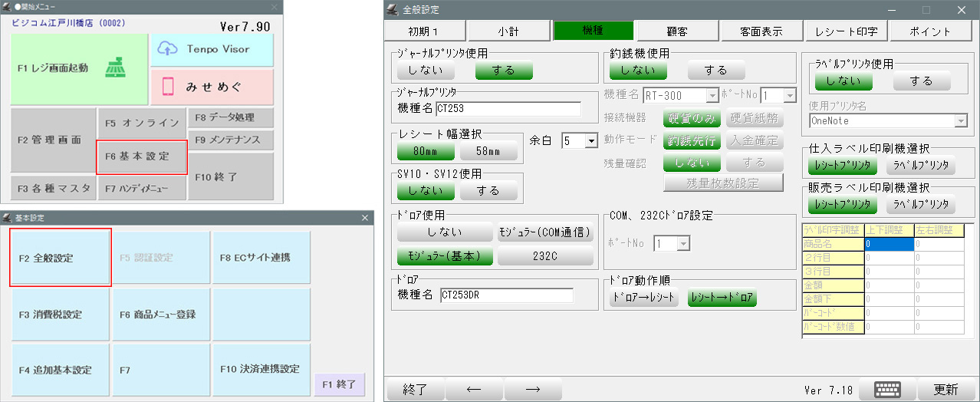980x402 pixels.
Task: Select ドロア→レシート operation order
Action: point(645,297)
